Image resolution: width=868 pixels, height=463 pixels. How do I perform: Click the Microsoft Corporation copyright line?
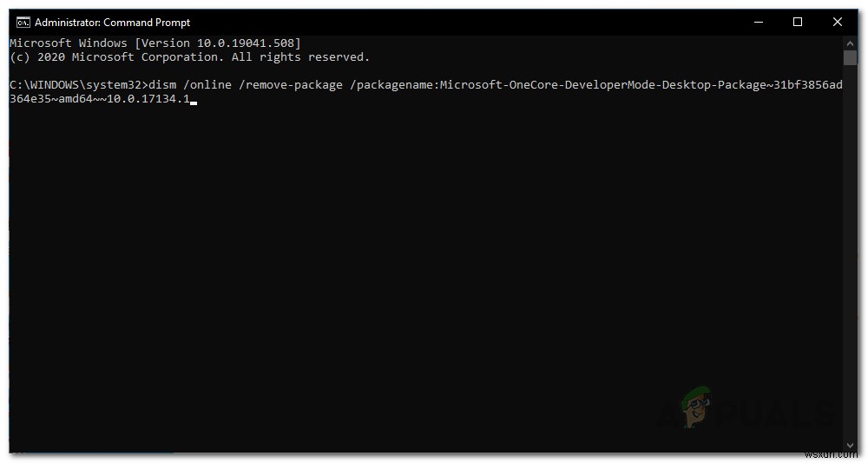tap(189, 56)
